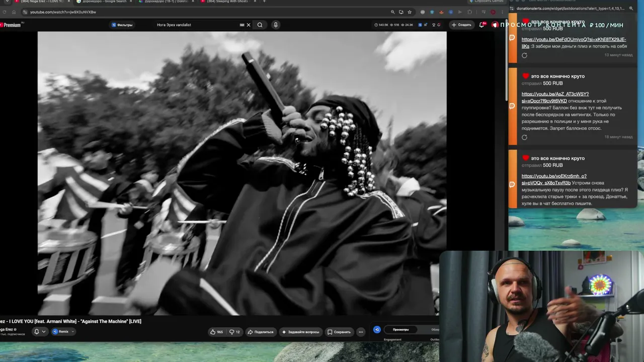Open YouTube notifications bell in header
Screen dimensions: 644x362
pos(482,25)
